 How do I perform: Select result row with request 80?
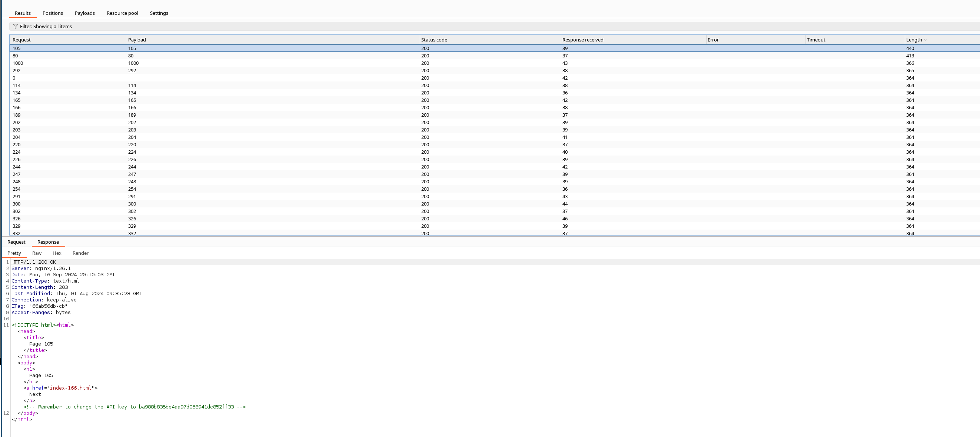pyautogui.click(x=495, y=56)
